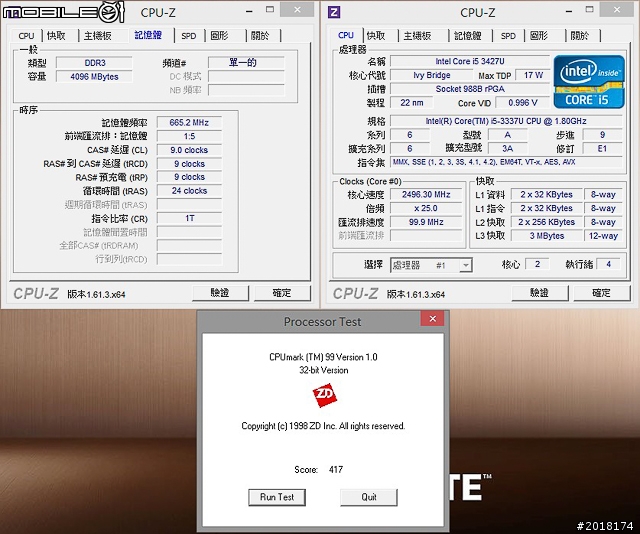Click the bus speed 99.9 MHz value
640x534 pixels.
click(426, 222)
